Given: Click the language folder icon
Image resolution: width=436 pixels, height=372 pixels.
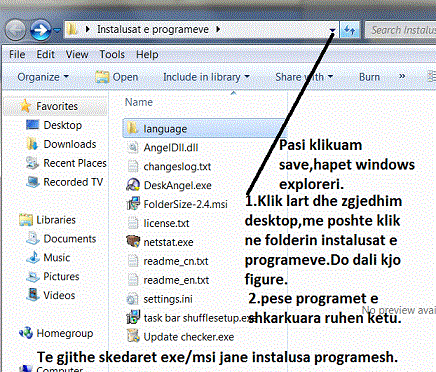Looking at the screenshot, I should pos(133,128).
